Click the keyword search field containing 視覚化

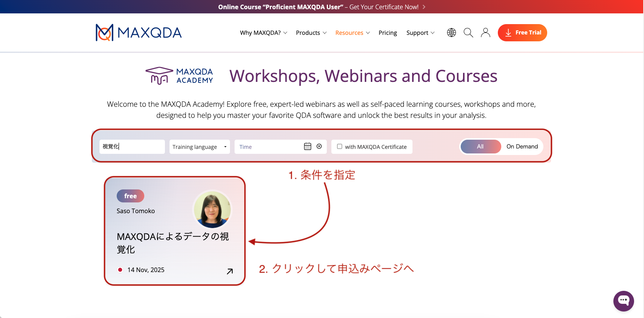pyautogui.click(x=132, y=147)
